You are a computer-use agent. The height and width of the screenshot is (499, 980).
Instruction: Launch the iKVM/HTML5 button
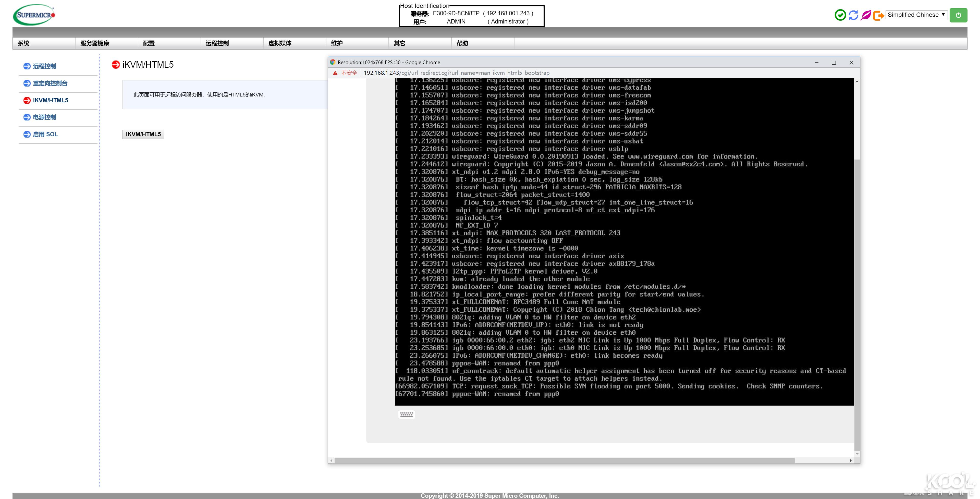(x=143, y=134)
